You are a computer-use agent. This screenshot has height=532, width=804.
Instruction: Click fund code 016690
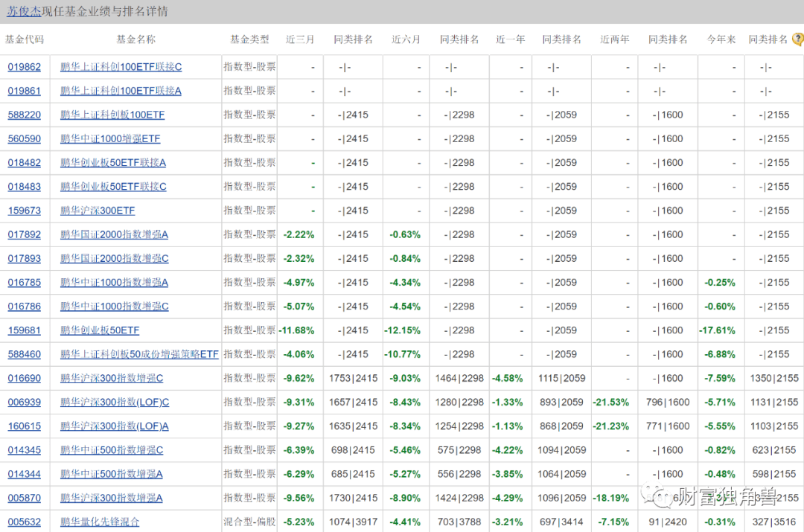click(x=25, y=378)
